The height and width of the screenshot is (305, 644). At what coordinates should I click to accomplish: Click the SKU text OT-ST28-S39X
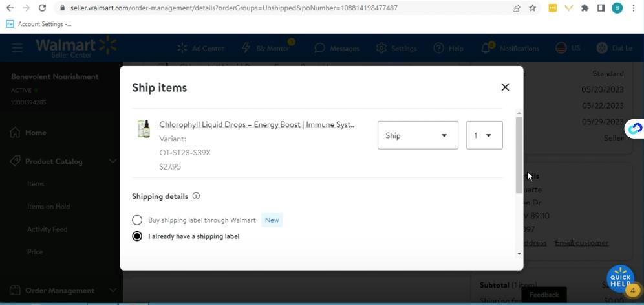(185, 153)
